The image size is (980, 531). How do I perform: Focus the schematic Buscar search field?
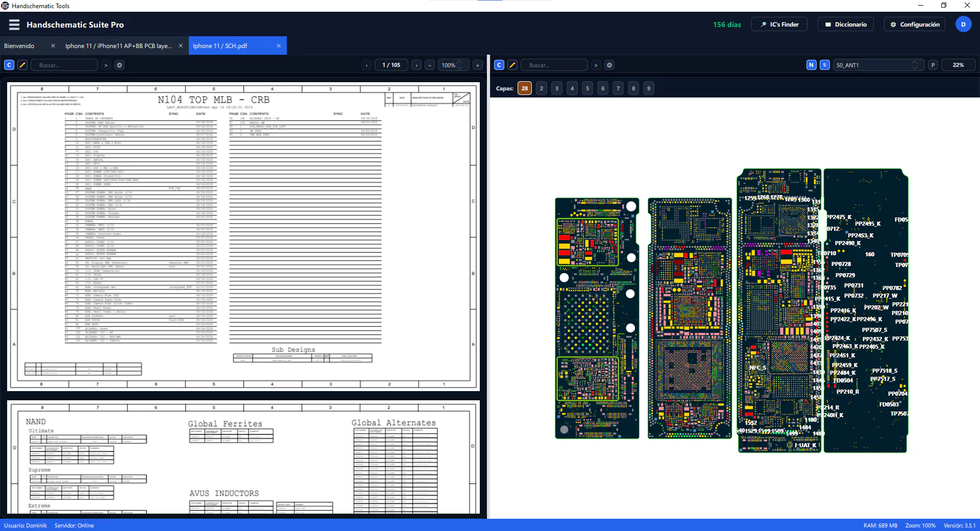64,65
